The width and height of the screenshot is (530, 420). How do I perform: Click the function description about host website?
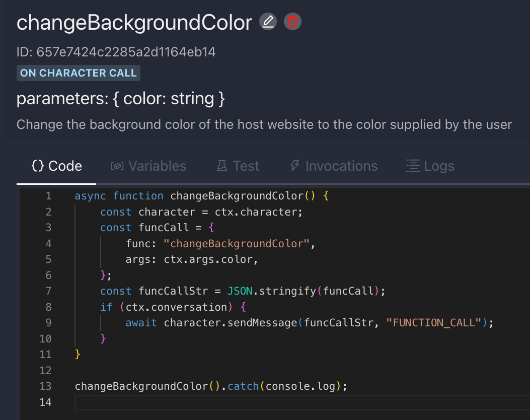coord(264,124)
